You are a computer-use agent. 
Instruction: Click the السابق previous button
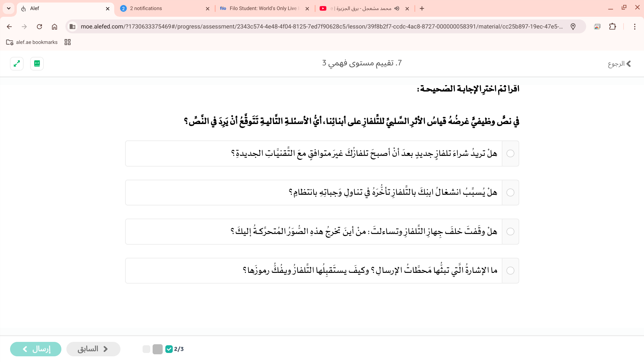pos(93,349)
